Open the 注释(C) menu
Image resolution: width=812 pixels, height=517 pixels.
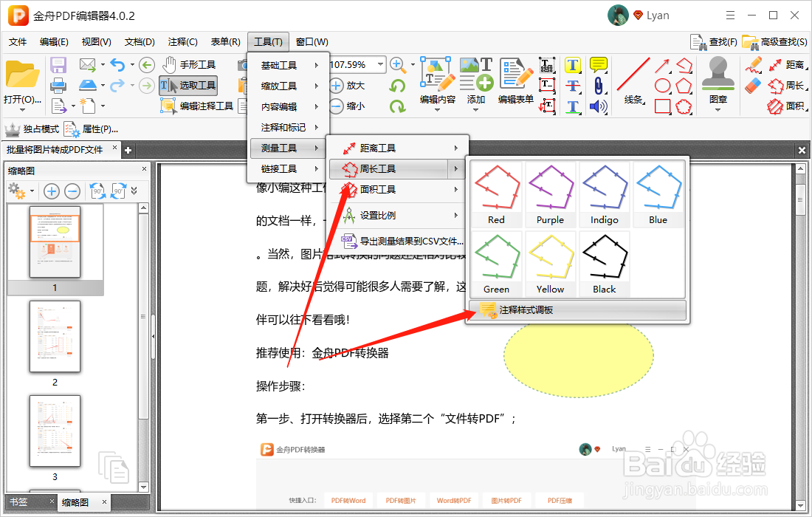click(182, 41)
